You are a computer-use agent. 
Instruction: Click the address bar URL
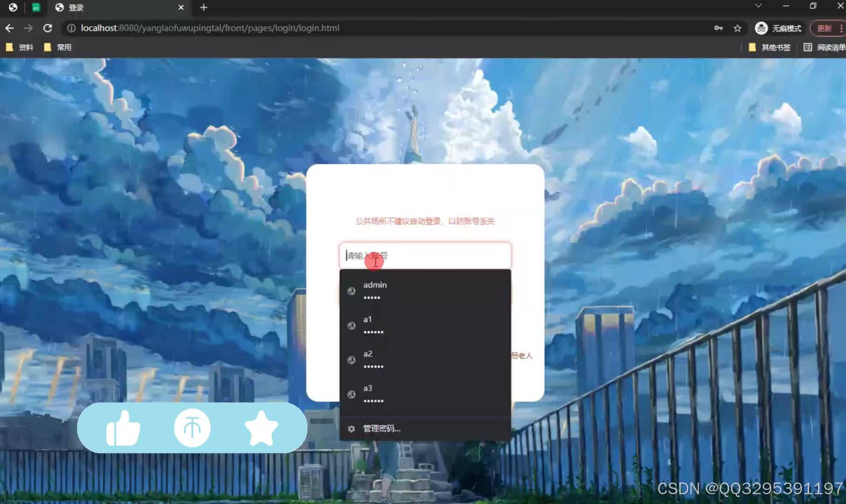tap(210, 28)
